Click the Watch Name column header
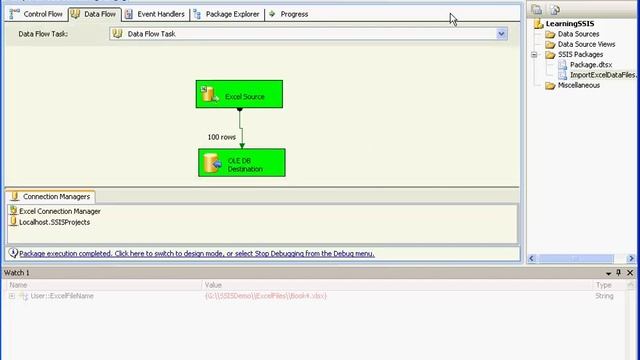 tap(104, 285)
